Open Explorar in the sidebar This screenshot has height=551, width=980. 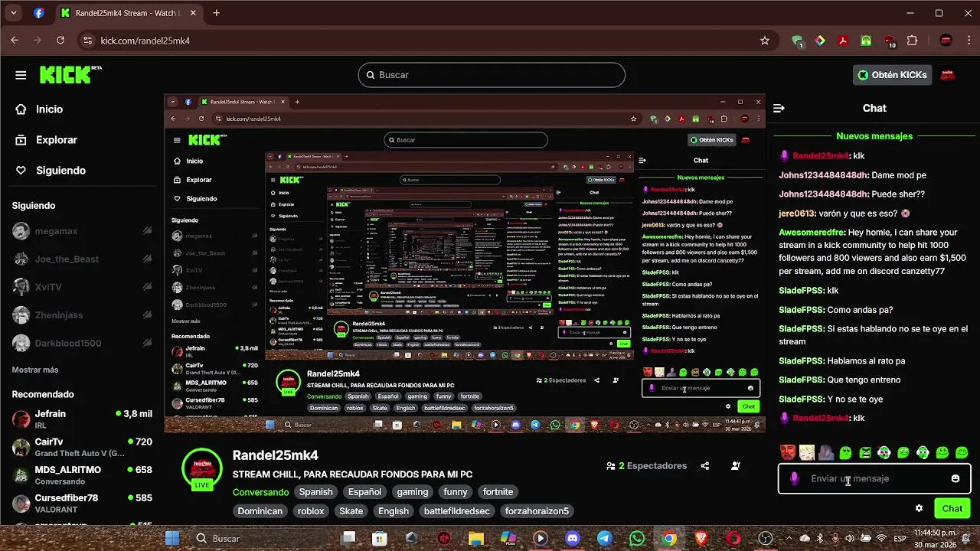57,140
